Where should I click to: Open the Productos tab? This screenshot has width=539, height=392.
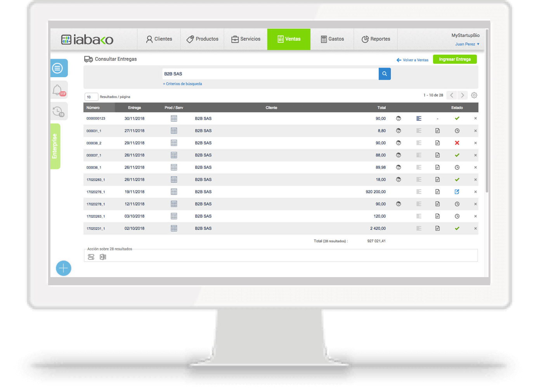point(202,39)
